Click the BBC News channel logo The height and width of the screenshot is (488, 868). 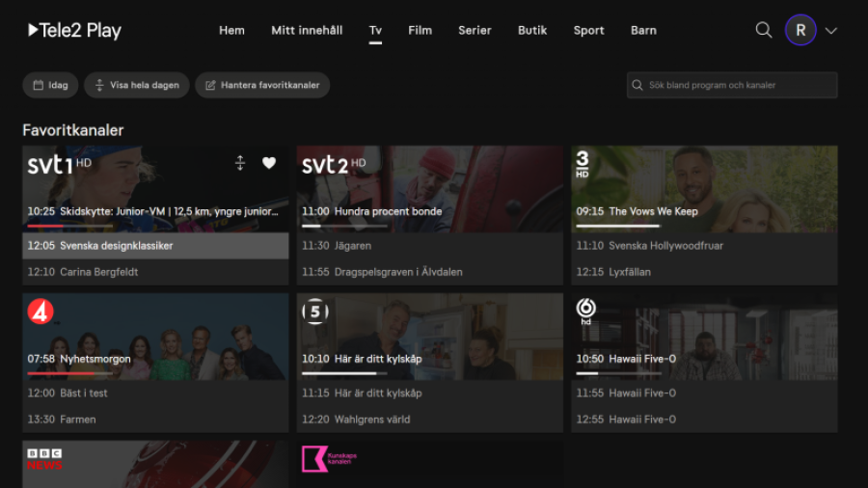(44, 459)
